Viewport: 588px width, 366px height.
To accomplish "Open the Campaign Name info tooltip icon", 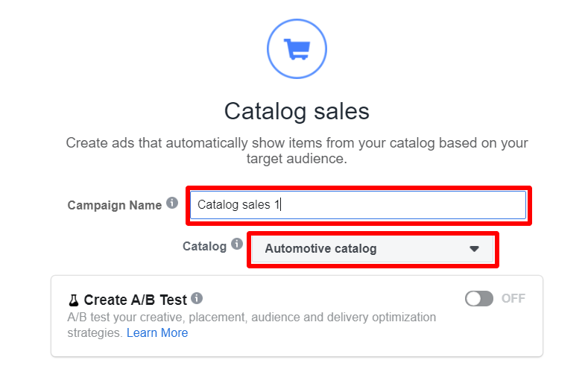I will coord(172,203).
